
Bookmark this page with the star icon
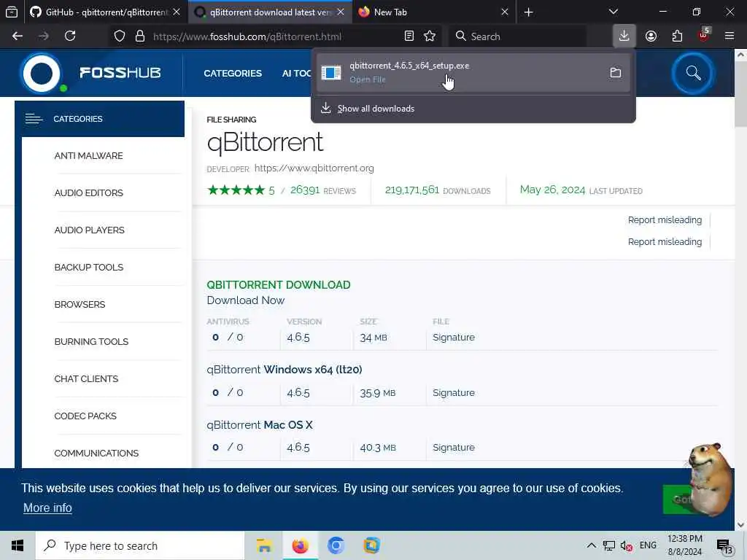[430, 36]
